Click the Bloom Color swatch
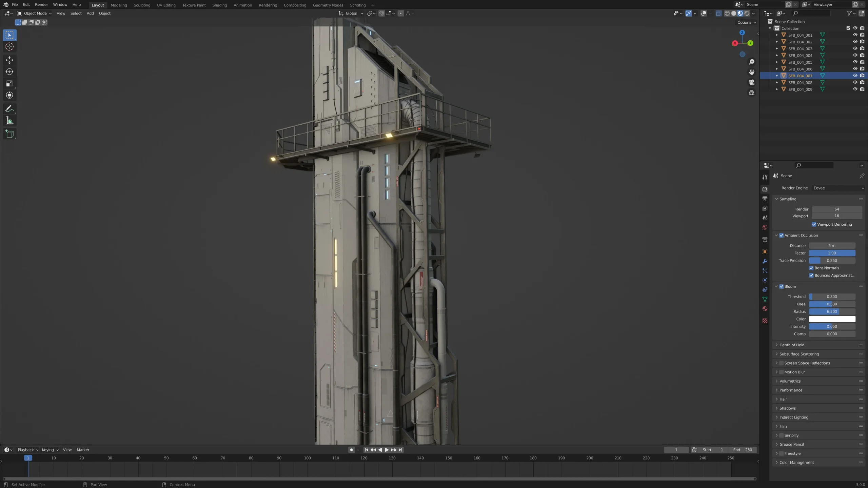 coord(832,319)
